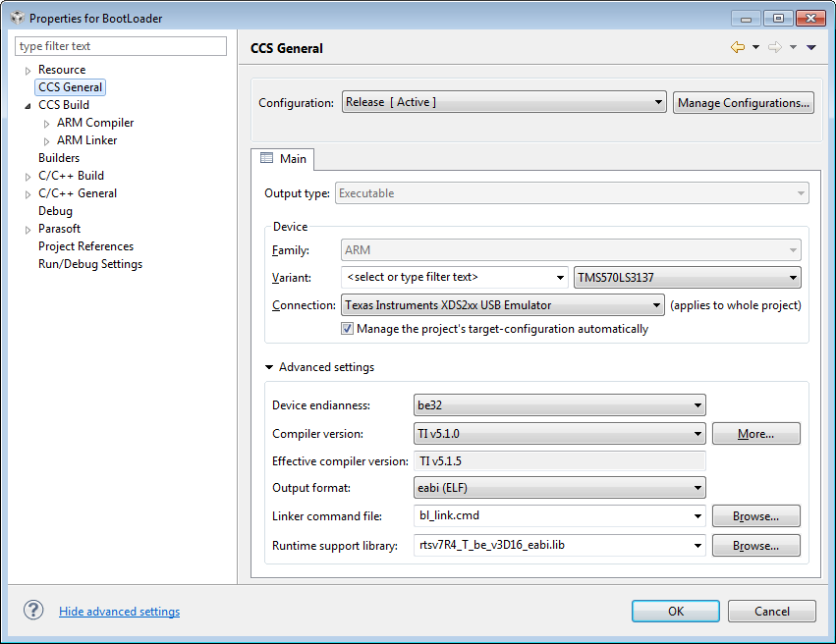Open the forward history dropdown arrow
The width and height of the screenshot is (836, 644).
tap(793, 47)
